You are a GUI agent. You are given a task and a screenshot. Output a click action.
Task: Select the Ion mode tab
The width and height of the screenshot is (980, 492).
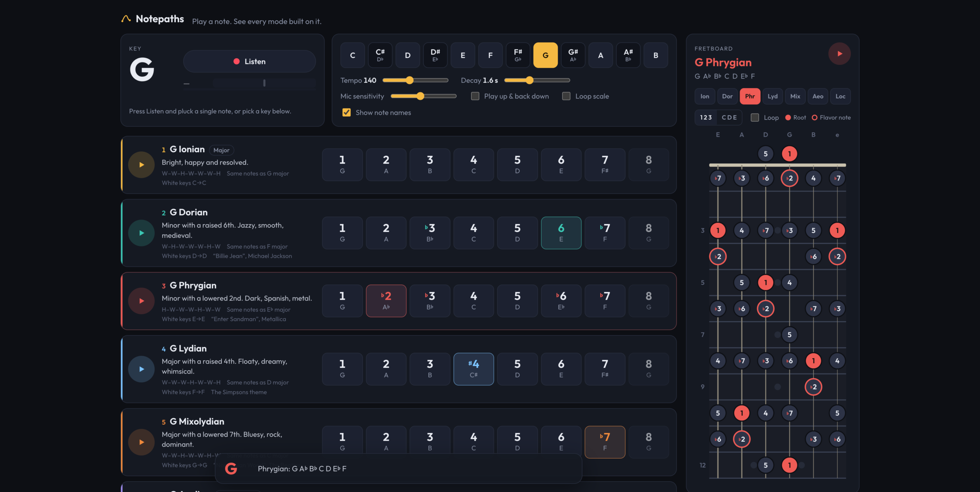(705, 96)
